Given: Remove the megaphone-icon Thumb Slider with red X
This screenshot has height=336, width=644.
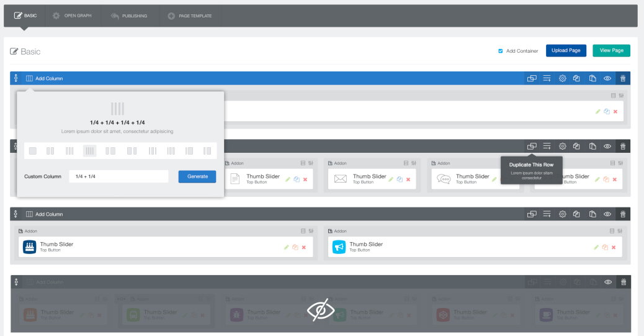Looking at the screenshot, I should (614, 247).
